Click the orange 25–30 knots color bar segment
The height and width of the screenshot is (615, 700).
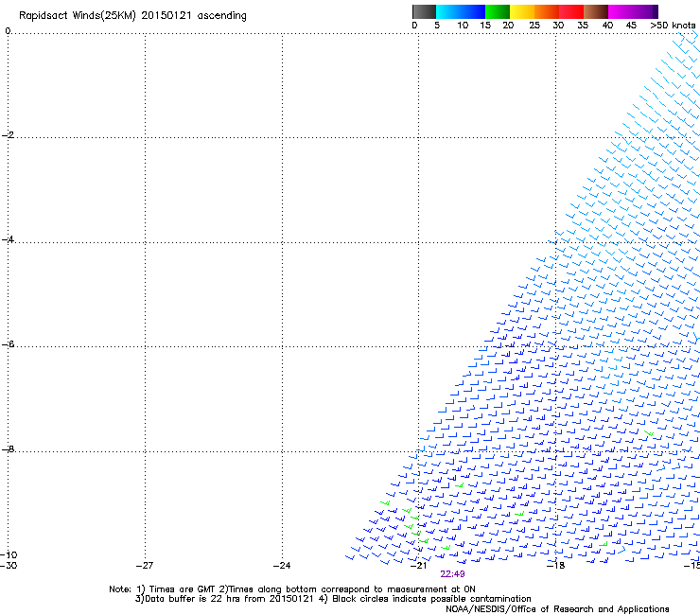click(547, 11)
